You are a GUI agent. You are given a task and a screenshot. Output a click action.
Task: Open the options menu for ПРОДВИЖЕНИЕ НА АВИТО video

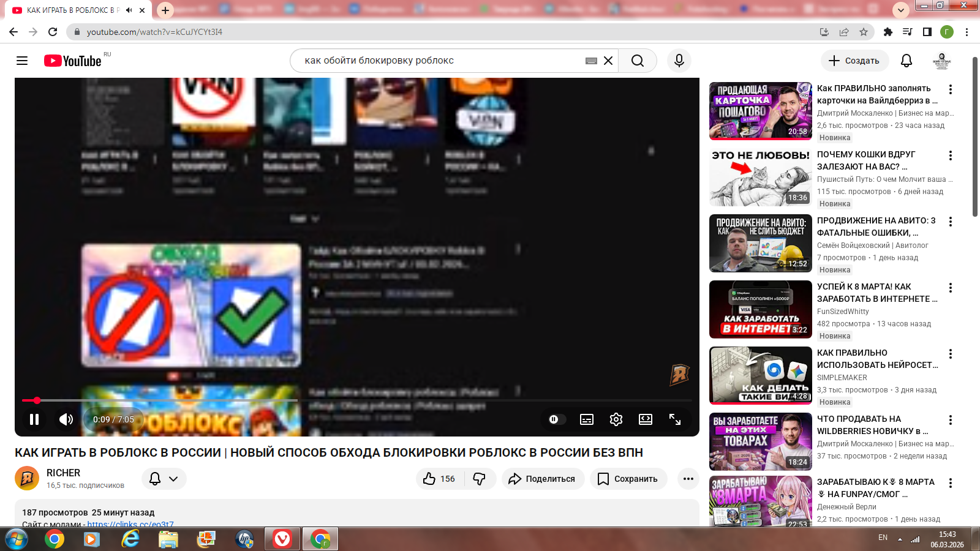click(951, 222)
